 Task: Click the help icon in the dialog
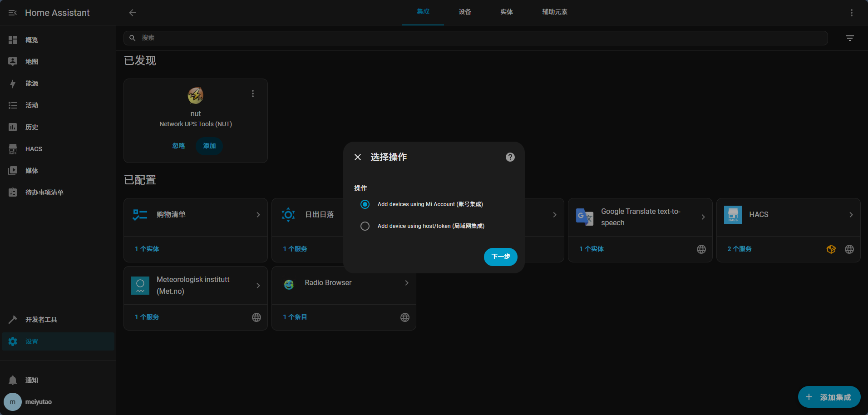[x=510, y=157]
